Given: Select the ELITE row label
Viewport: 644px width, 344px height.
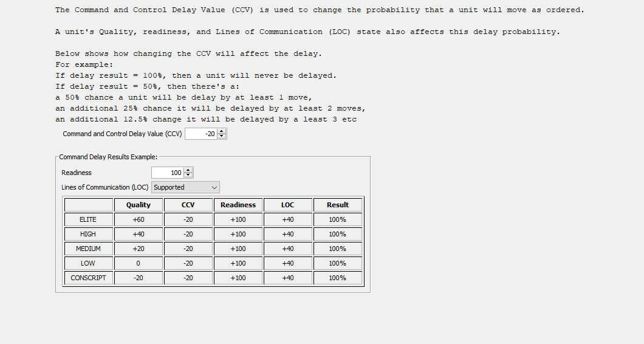Looking at the screenshot, I should click(88, 219).
